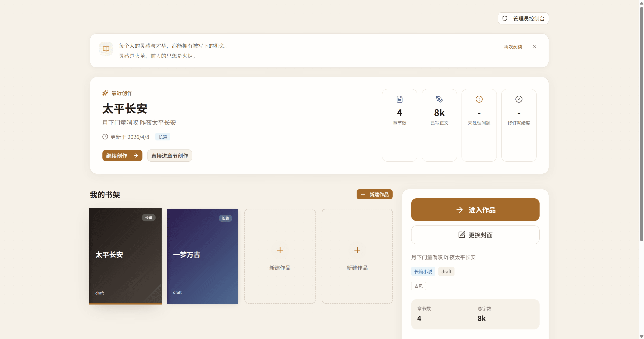Click the alert circle icon above 未处理问题
Screen dimensions: 644x339
[x=479, y=99]
